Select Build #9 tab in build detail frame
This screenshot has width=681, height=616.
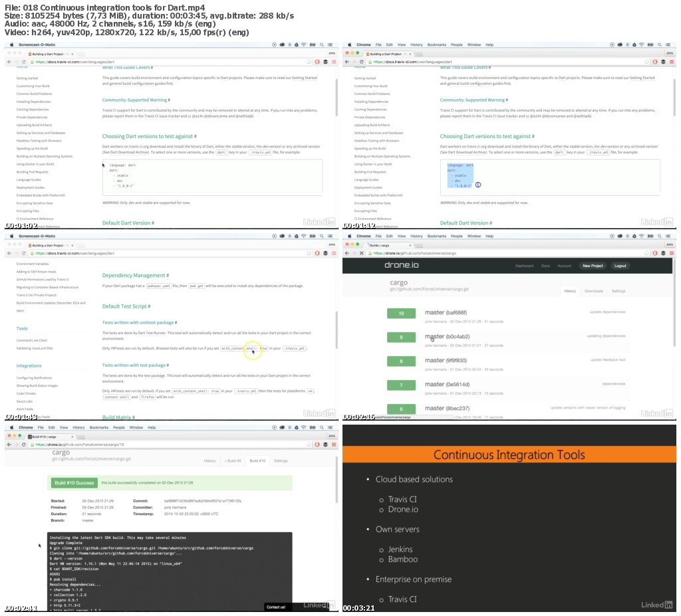233,461
